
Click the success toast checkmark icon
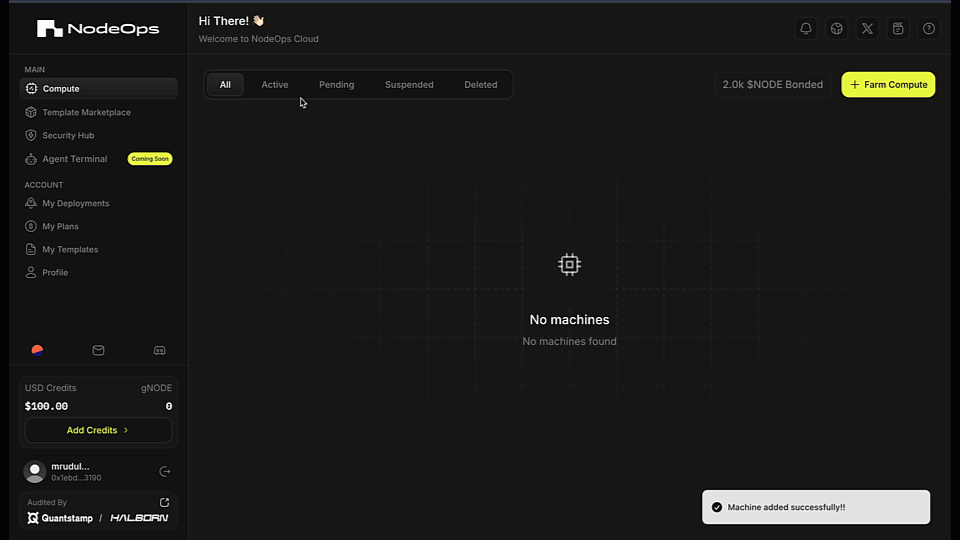click(717, 507)
